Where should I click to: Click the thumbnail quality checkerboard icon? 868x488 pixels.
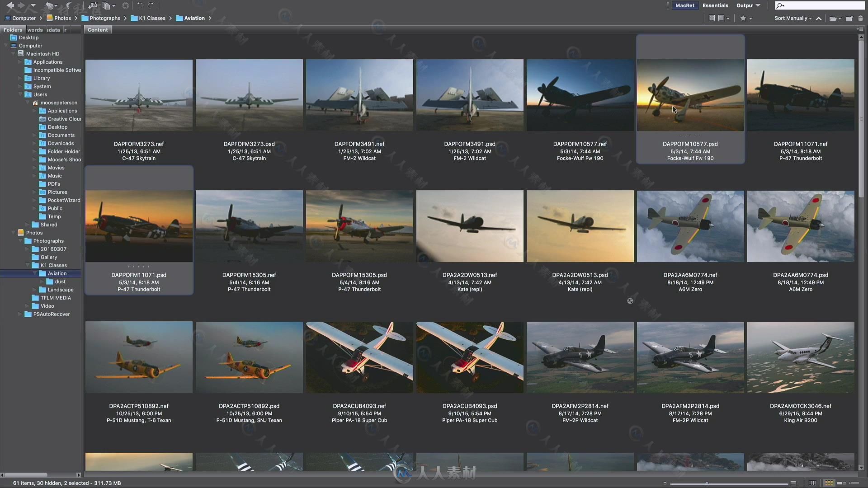click(x=712, y=18)
